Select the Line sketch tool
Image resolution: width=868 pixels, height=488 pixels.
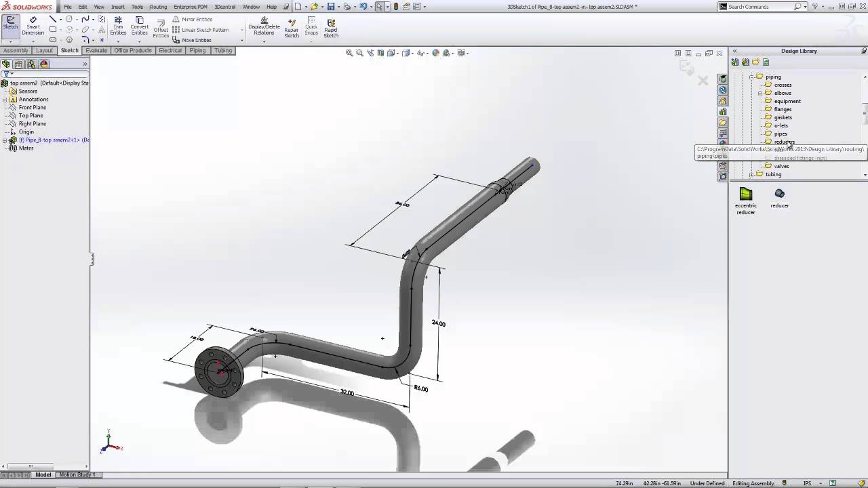(52, 20)
